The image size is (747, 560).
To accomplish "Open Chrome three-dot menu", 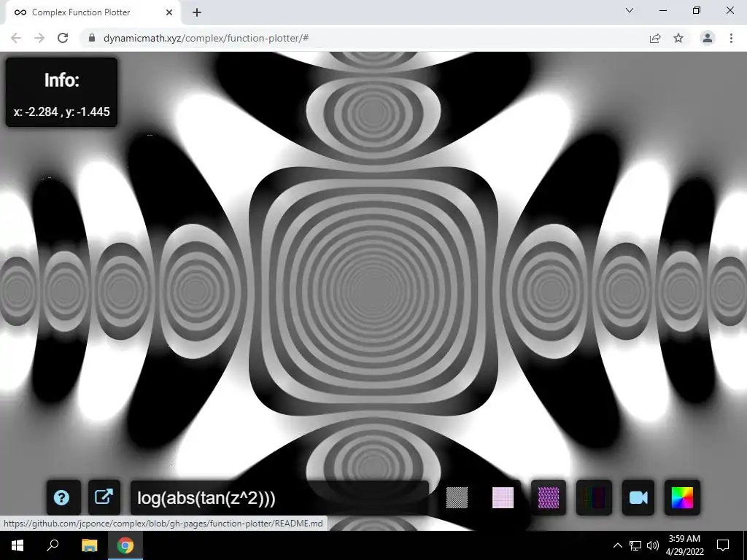I will point(731,38).
